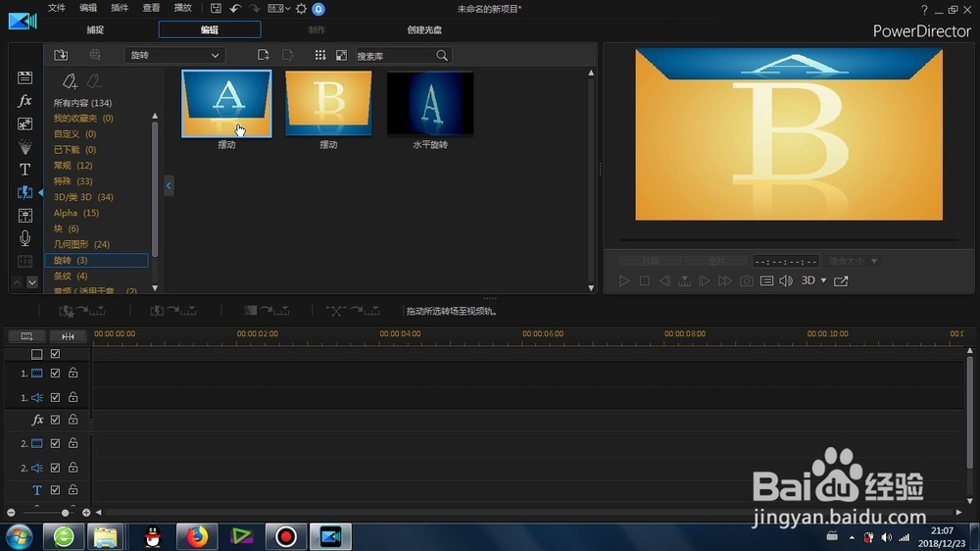Open QQ penguin in the taskbar
This screenshot has height=551, width=980.
pos(153,536)
